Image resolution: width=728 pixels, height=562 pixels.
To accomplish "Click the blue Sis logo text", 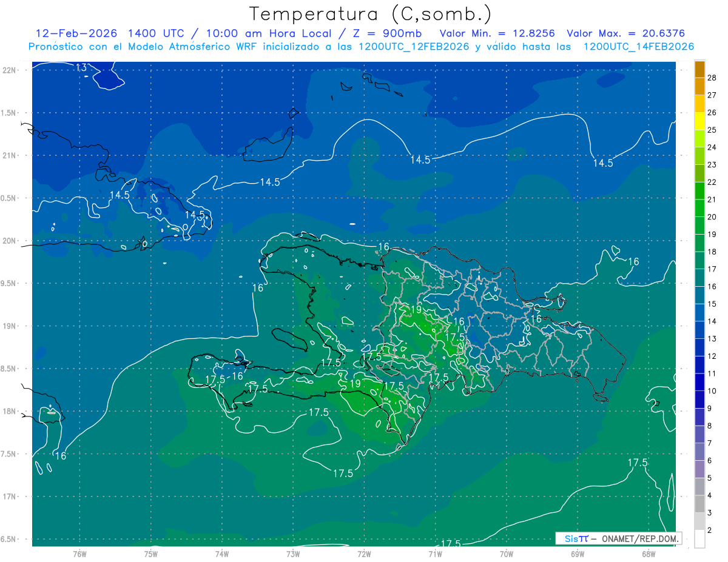I will (x=571, y=538).
